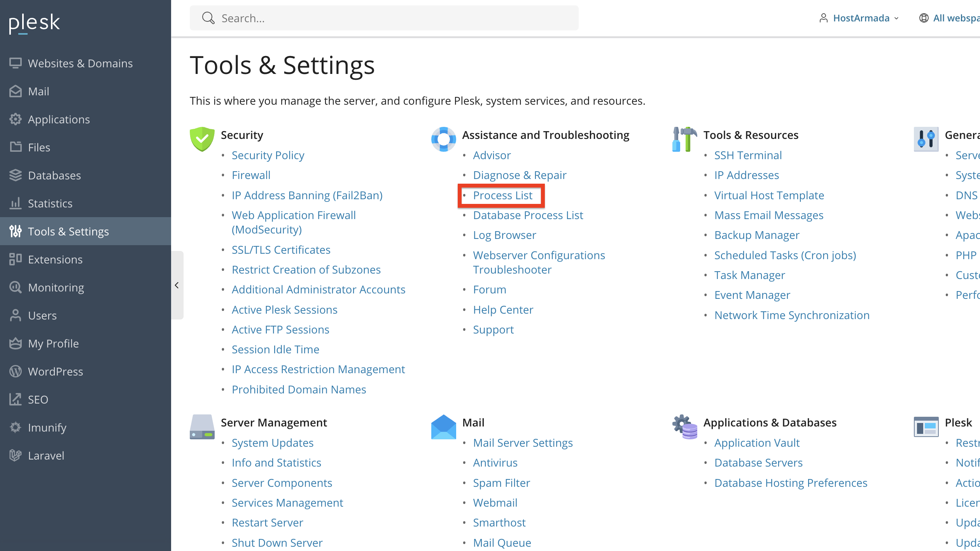Open System Updates link
The height and width of the screenshot is (551, 980).
coord(273,443)
